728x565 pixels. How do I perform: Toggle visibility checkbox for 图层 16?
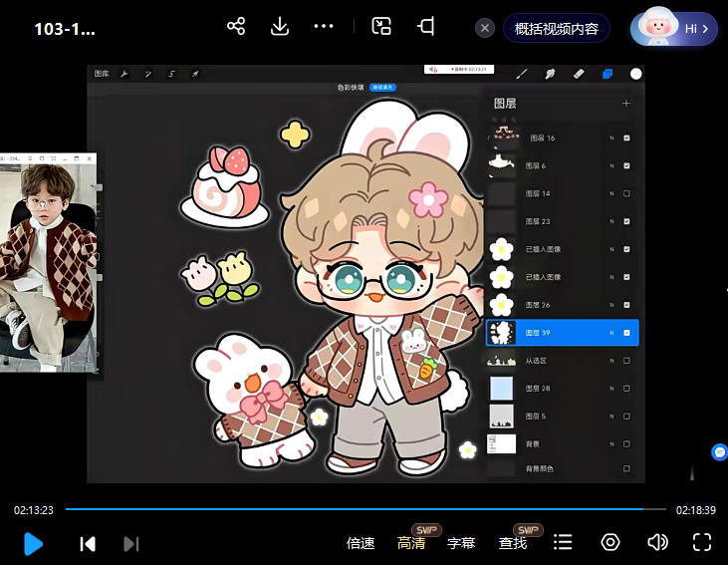(x=626, y=138)
